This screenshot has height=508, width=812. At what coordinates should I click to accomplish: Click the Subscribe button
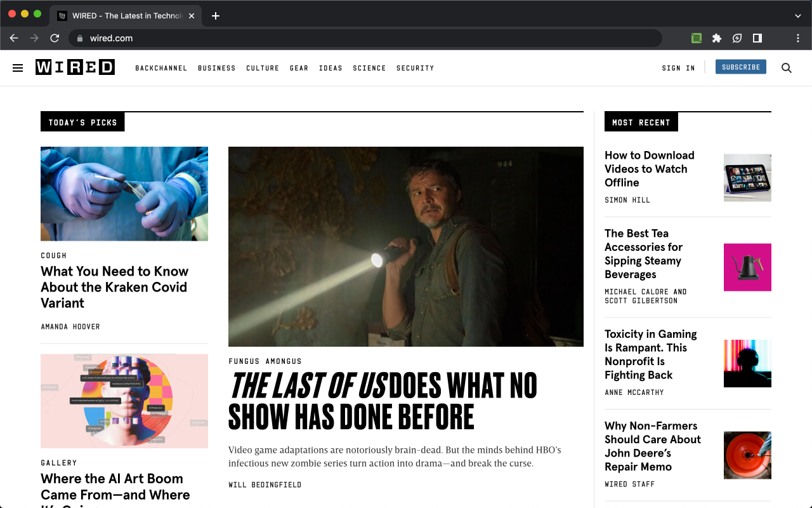click(x=741, y=67)
